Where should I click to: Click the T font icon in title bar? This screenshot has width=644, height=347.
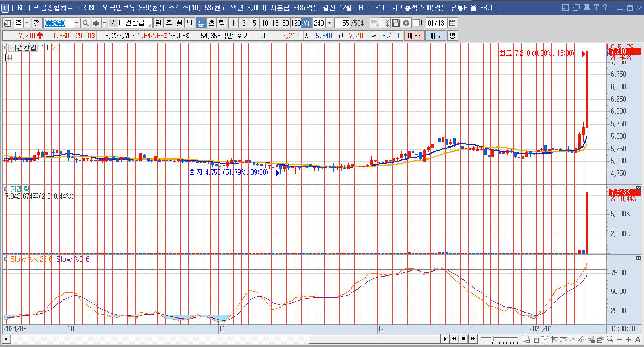(x=596, y=8)
